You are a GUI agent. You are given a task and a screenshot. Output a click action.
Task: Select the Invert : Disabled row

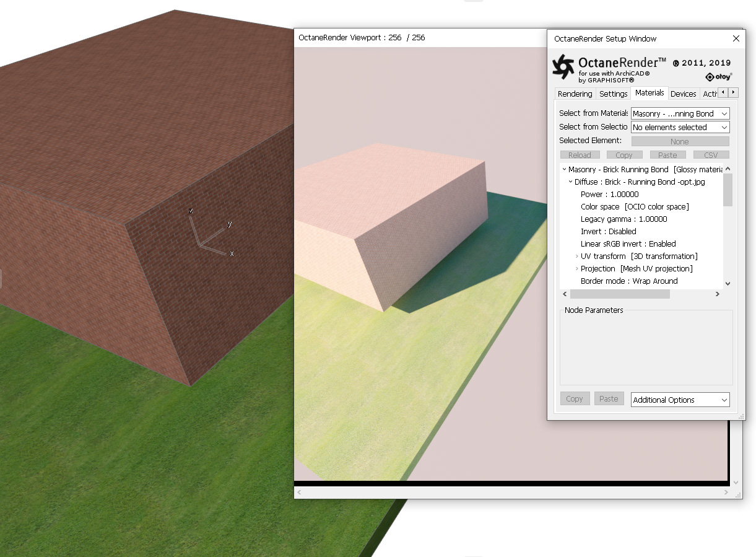pos(608,231)
